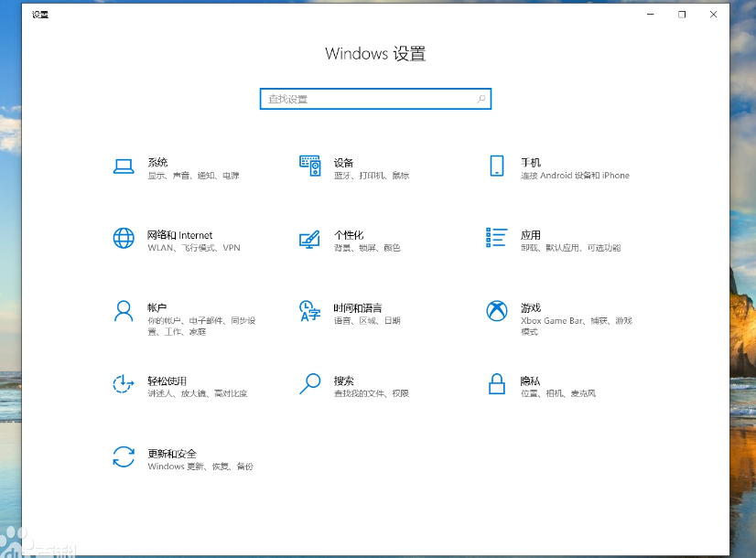
Task: Open 时间和语言 settings title
Action: pyautogui.click(x=358, y=308)
